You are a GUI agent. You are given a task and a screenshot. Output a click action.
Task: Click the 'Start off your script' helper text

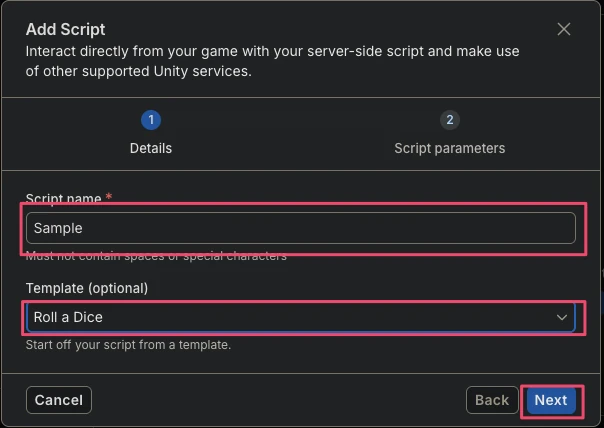pyautogui.click(x=128, y=345)
